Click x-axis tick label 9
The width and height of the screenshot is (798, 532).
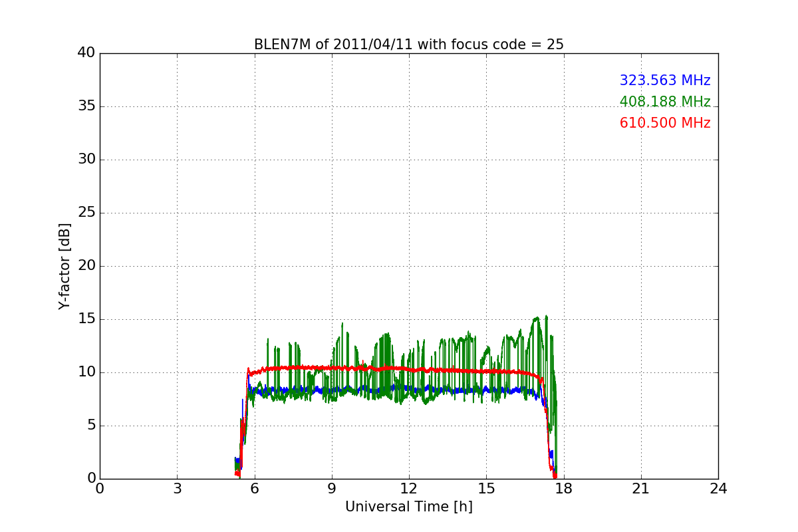(332, 489)
